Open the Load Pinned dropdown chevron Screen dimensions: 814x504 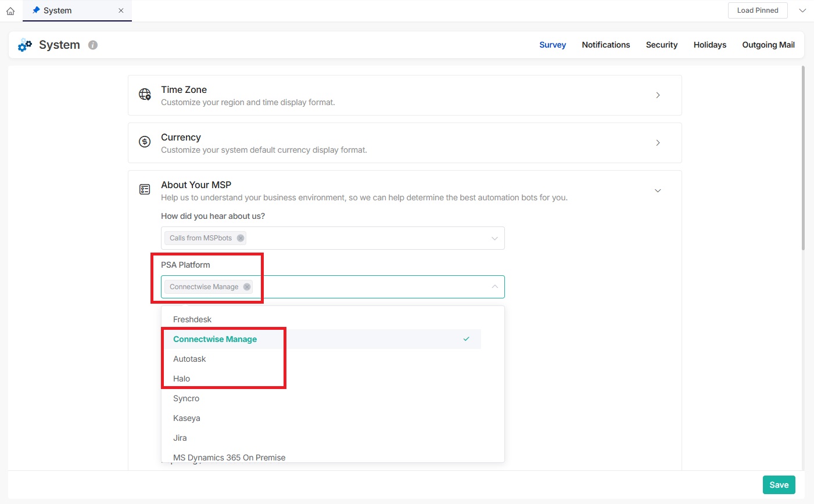[802, 10]
